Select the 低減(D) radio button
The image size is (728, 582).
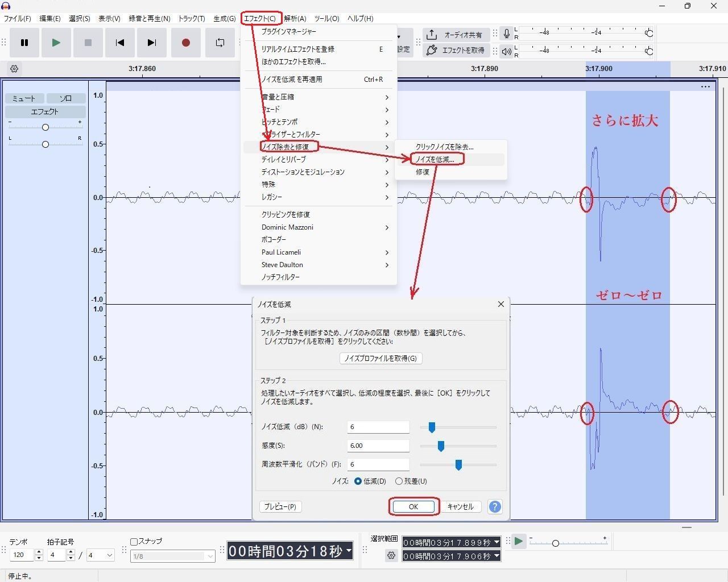click(358, 481)
